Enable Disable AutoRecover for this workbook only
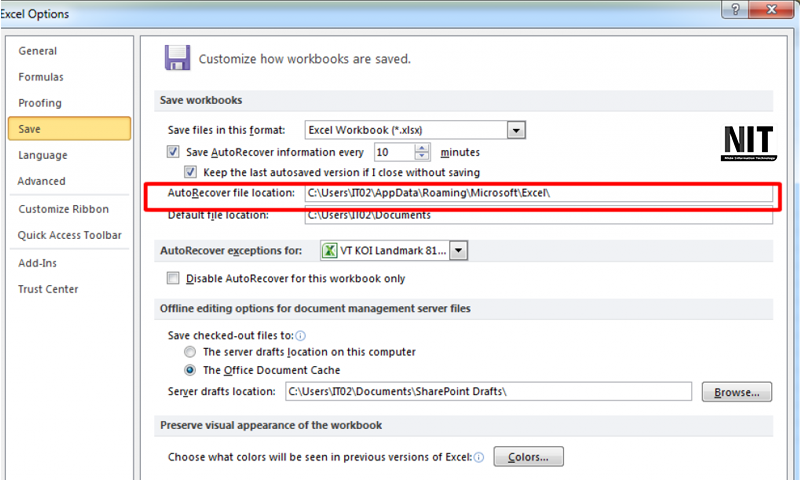The height and width of the screenshot is (480, 800). tap(173, 278)
